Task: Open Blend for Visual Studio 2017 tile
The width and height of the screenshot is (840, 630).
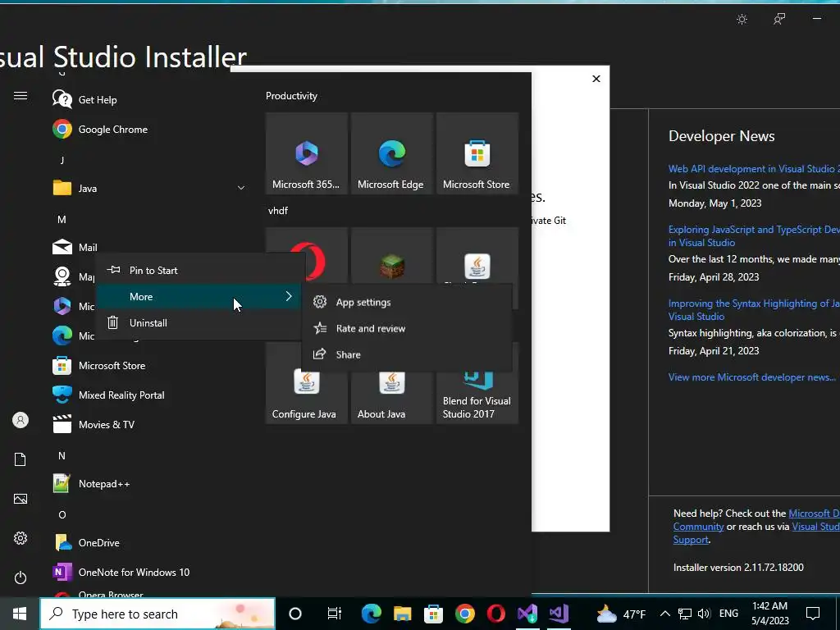Action: coord(477,397)
